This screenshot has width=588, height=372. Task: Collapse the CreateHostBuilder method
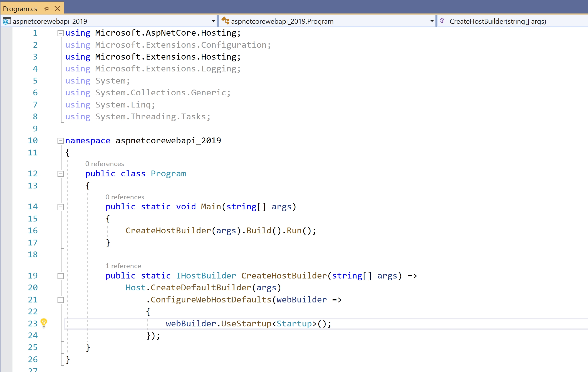click(x=60, y=276)
